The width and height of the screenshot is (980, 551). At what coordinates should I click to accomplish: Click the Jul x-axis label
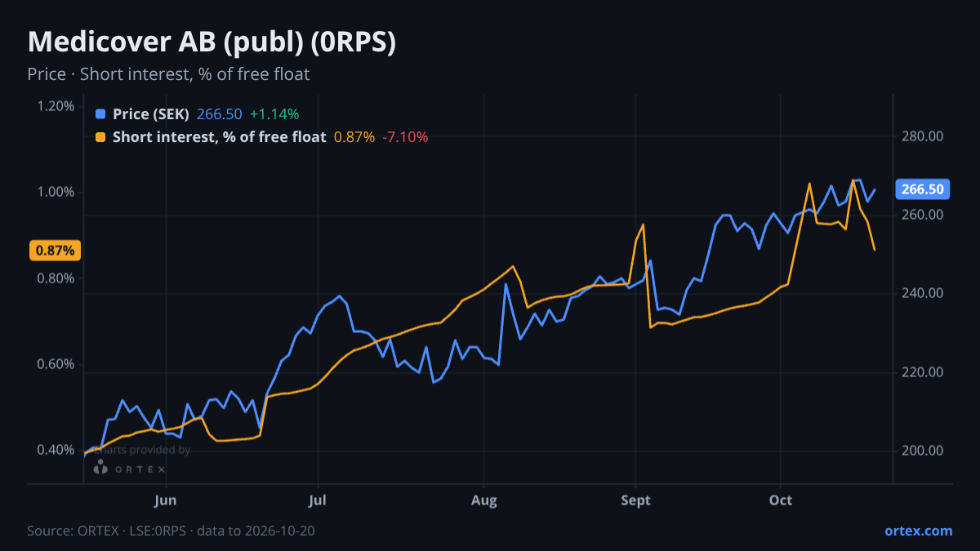point(318,500)
